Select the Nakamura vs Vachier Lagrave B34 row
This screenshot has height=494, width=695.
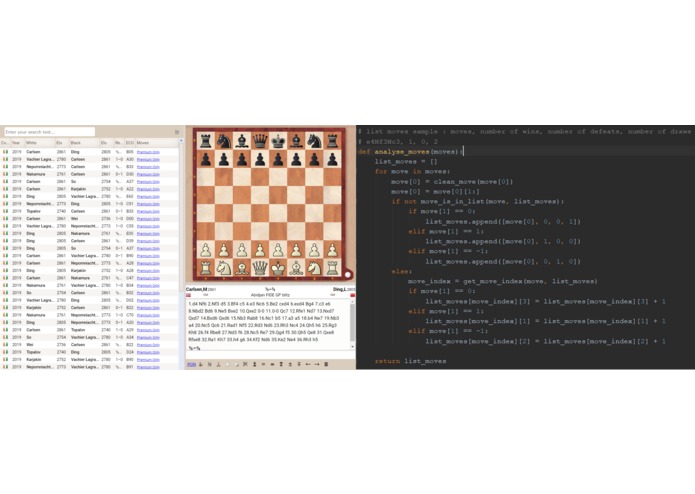click(x=90, y=285)
